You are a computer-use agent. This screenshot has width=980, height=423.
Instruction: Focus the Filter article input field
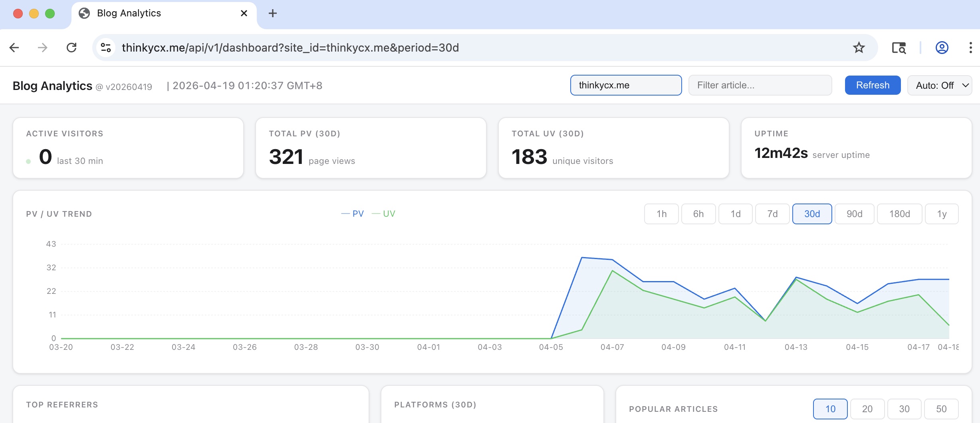click(x=760, y=85)
